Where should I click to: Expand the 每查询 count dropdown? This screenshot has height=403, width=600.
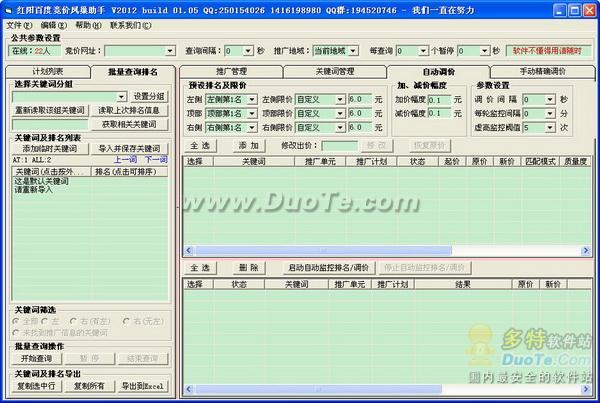(423, 51)
